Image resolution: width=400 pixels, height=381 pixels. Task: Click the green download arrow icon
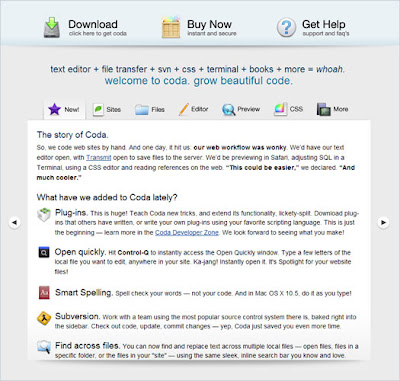[52, 27]
